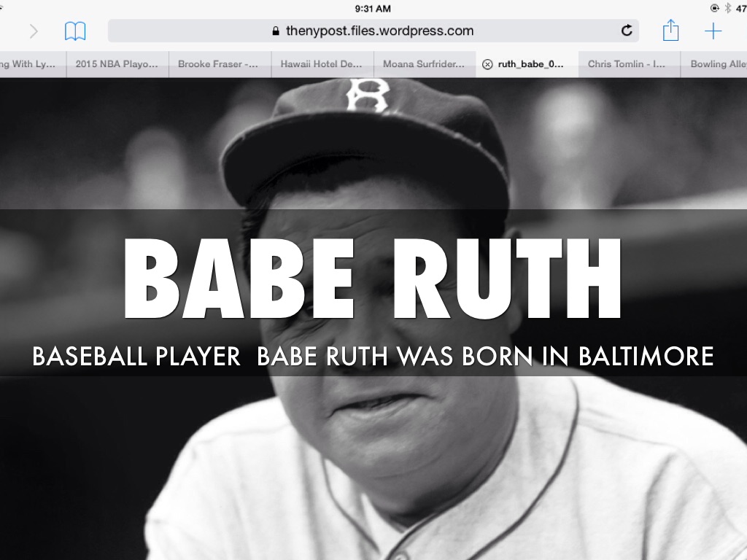Open the Bookmarks book icon

pyautogui.click(x=75, y=31)
